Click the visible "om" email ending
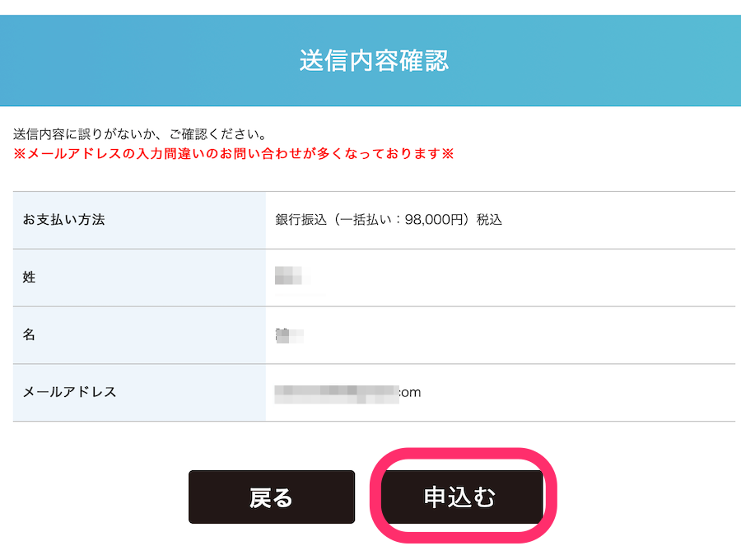The image size is (741, 560). pos(411,392)
